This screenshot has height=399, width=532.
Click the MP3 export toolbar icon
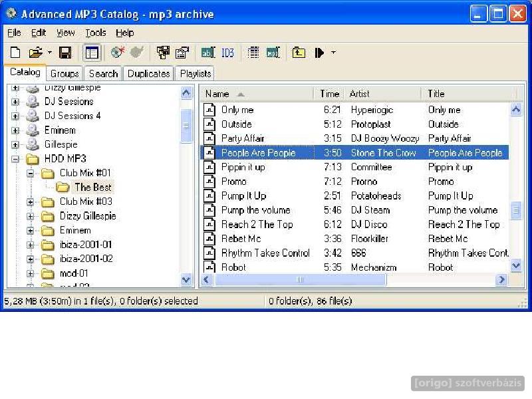point(273,53)
